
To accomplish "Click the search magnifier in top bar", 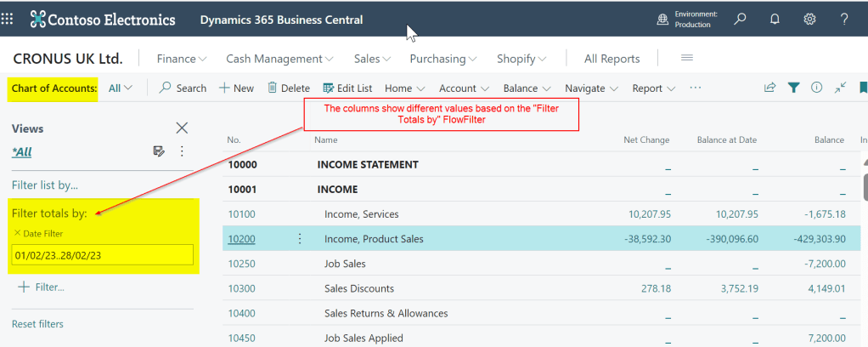I will tap(741, 19).
